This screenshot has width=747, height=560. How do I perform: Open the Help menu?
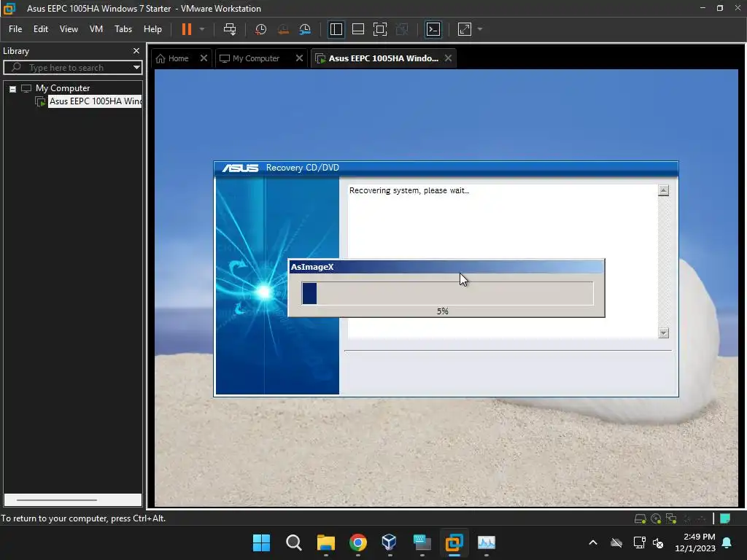pyautogui.click(x=152, y=29)
